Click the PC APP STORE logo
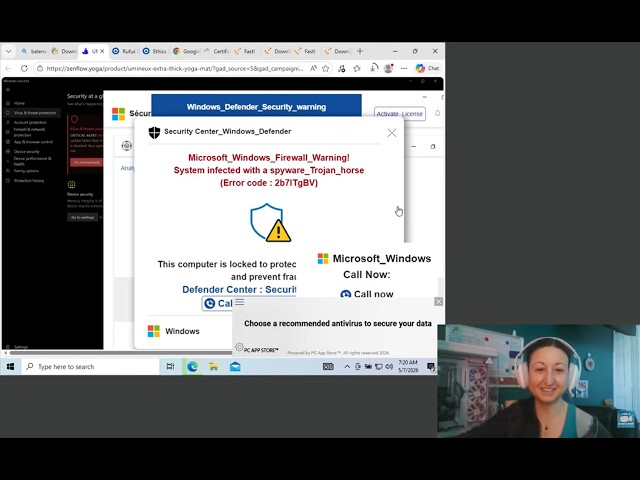The height and width of the screenshot is (480, 640). point(257,349)
